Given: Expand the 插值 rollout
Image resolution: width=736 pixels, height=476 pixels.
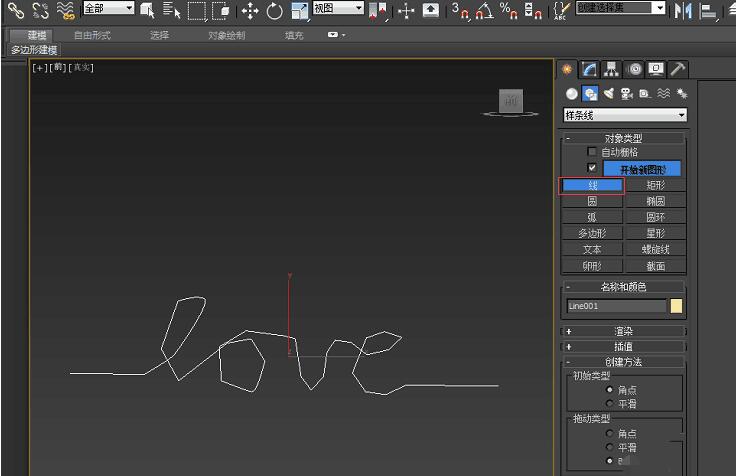Looking at the screenshot, I should [624, 346].
